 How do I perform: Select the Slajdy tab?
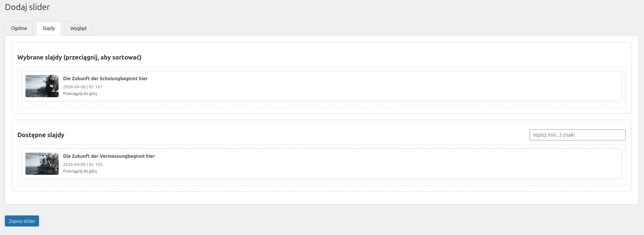coord(49,28)
